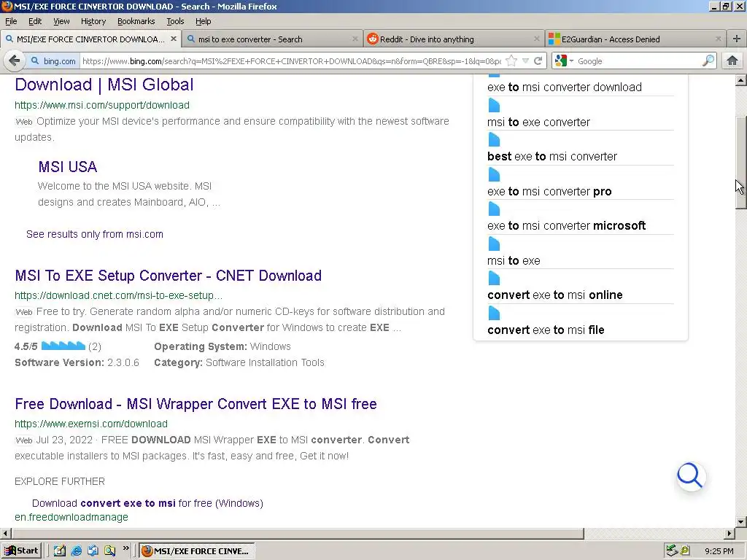Image resolution: width=747 pixels, height=560 pixels.
Task: Close the E2Guardian Access Denied tab
Action: pyautogui.click(x=719, y=39)
